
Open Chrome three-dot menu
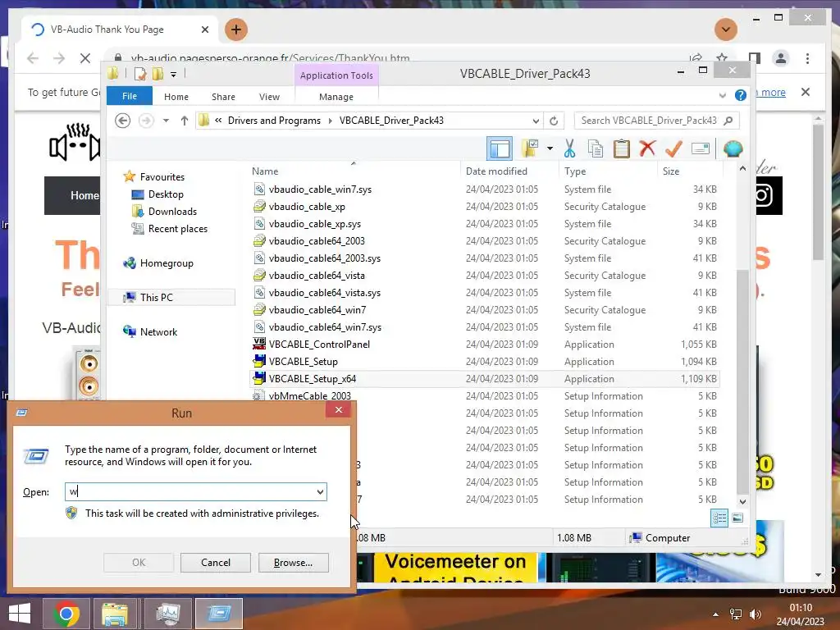[x=807, y=58]
